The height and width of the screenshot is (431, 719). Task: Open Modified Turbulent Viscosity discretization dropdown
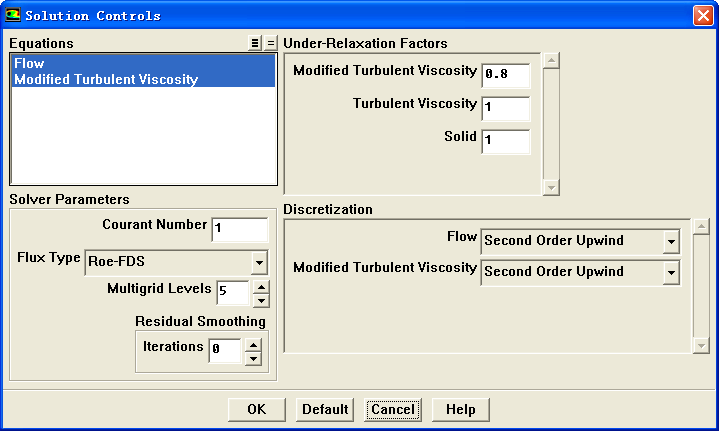click(x=670, y=272)
